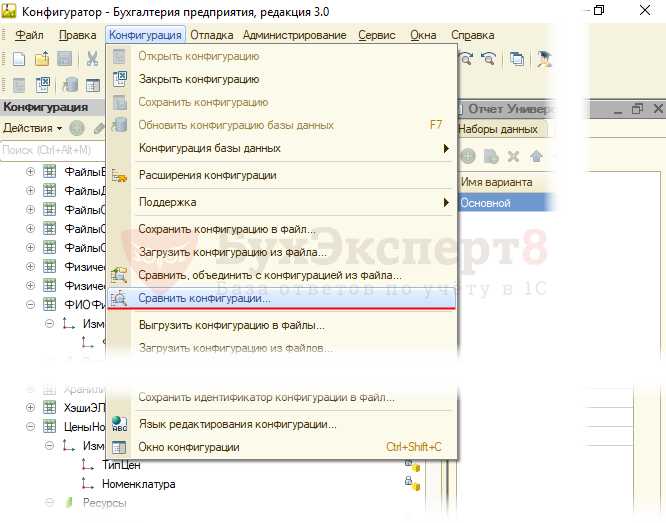Click the windows list toolbar icon
This screenshot has height=523, width=666.
point(517,58)
